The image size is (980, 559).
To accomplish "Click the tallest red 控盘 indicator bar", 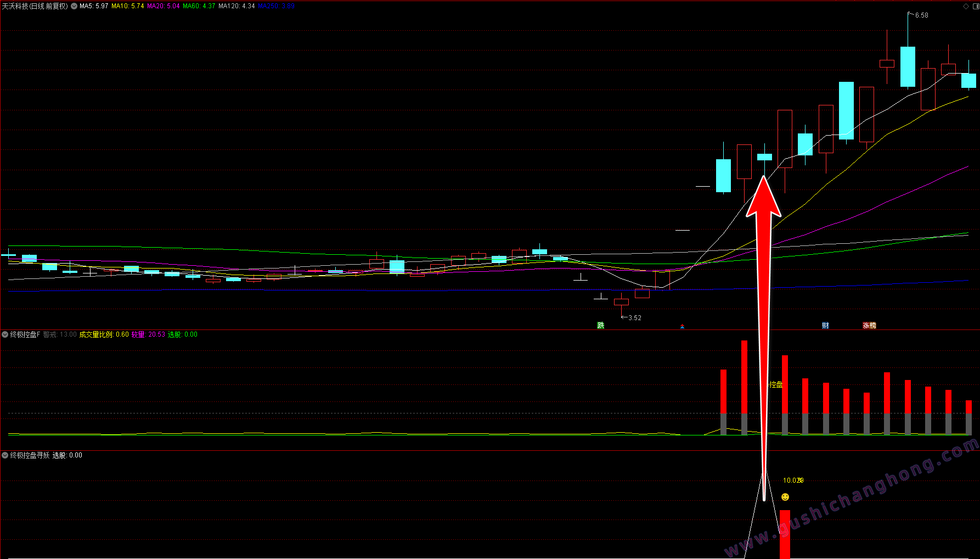I will (744, 387).
